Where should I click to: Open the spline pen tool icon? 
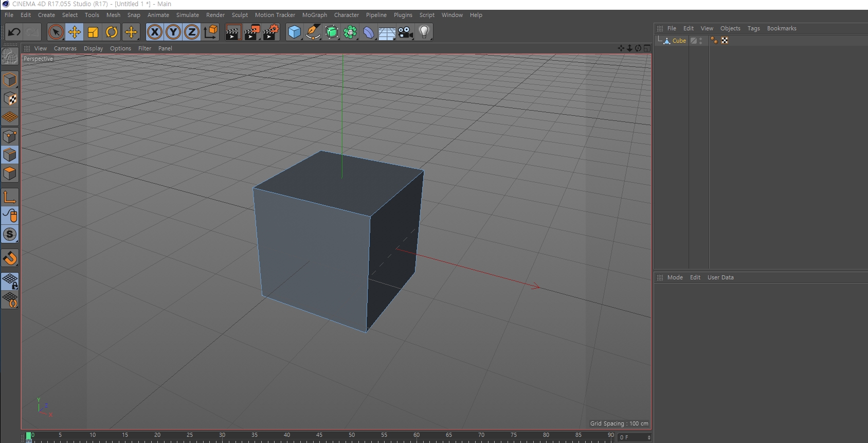313,32
